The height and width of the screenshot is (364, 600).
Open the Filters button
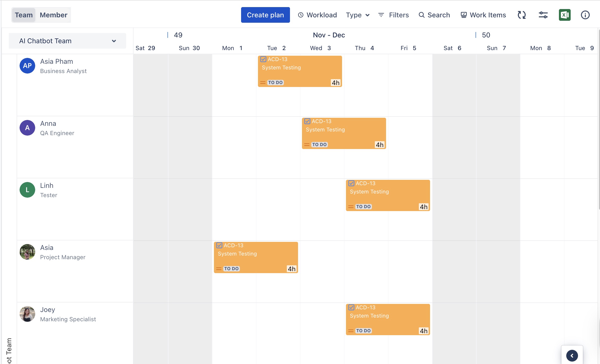pos(393,15)
